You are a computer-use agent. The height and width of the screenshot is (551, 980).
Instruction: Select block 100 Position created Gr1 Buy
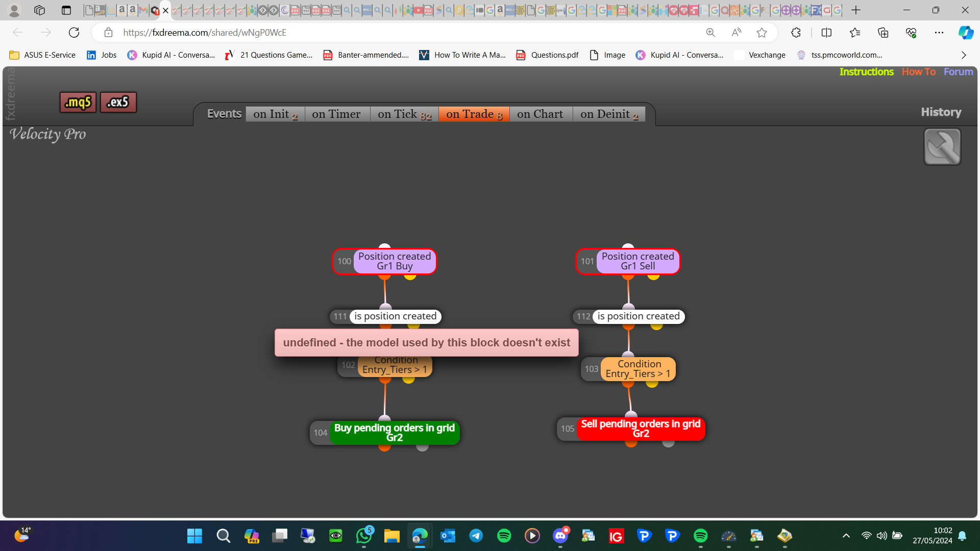[x=384, y=261]
